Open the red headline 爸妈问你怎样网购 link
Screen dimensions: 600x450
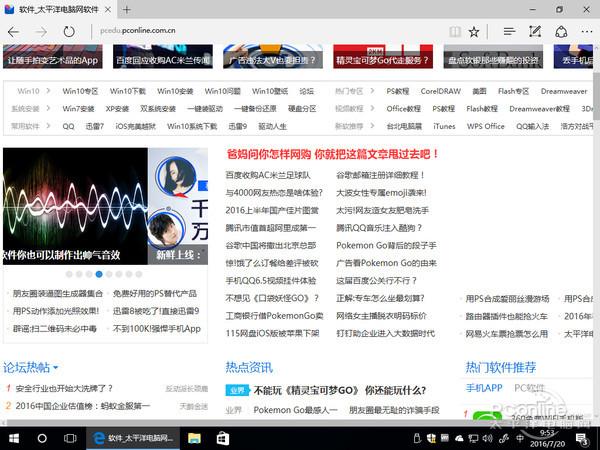point(333,154)
